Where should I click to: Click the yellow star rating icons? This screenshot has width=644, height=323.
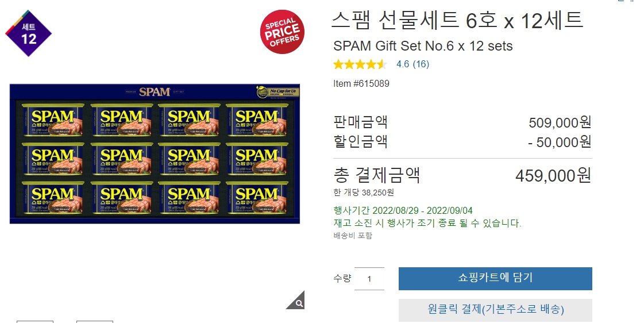(360, 64)
